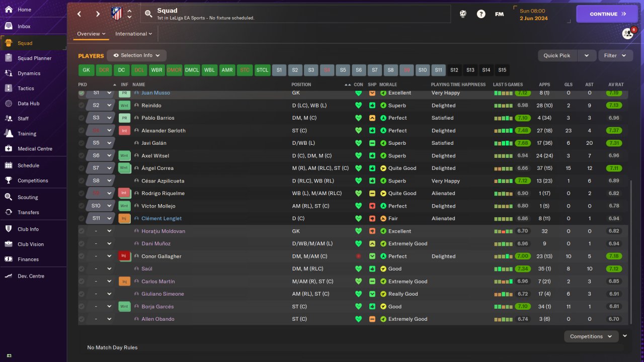644x362 pixels.
Task: Open the S7 pick dropdown for Ángel Correa
Action: 109,168
